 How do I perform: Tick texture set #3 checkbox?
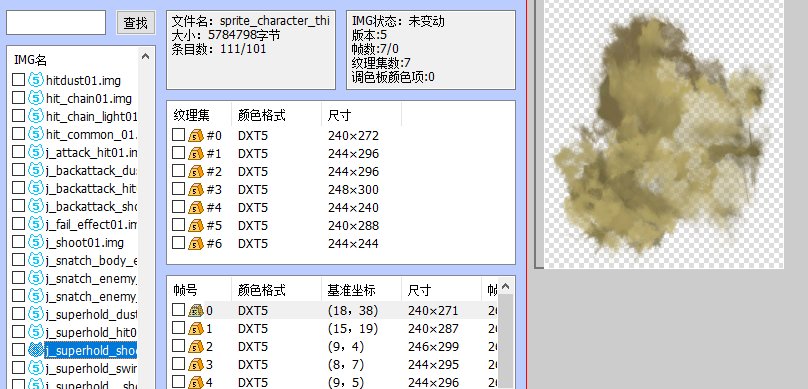pos(178,189)
